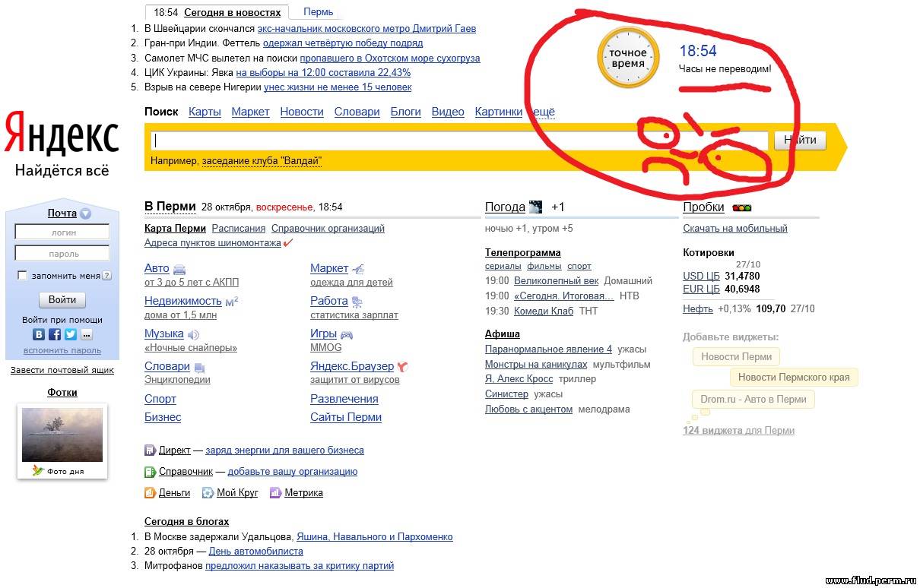The width and height of the screenshot is (920, 588).
Task: Expand the 'ещё' services menu
Action: pyautogui.click(x=544, y=112)
